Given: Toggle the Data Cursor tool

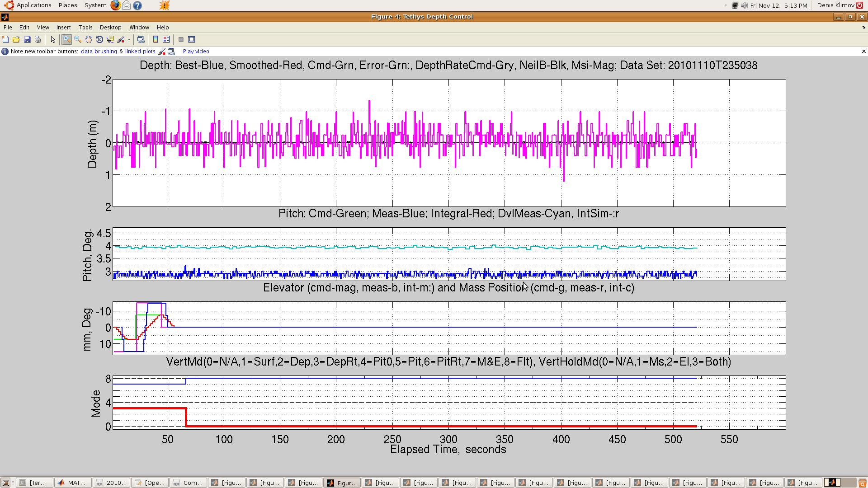Looking at the screenshot, I should point(110,39).
